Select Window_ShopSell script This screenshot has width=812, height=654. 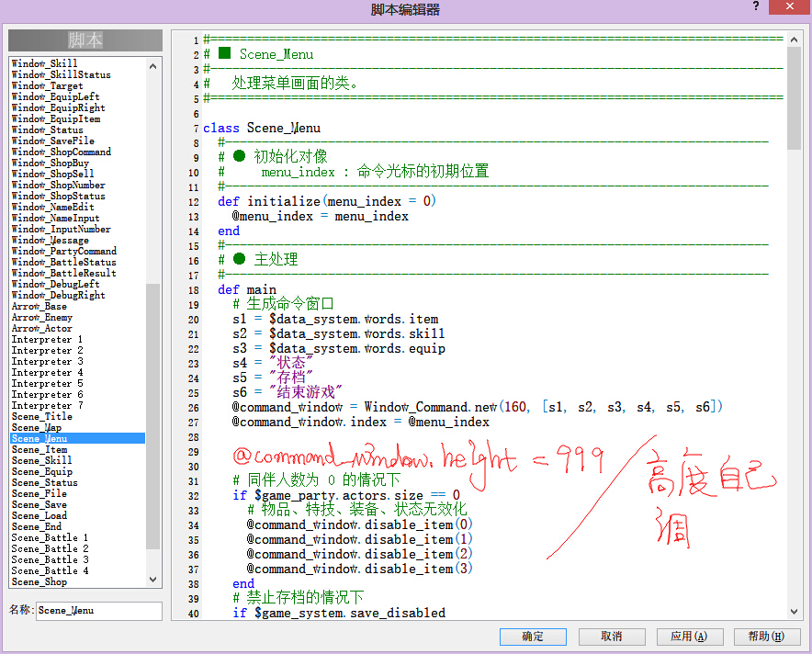53,174
